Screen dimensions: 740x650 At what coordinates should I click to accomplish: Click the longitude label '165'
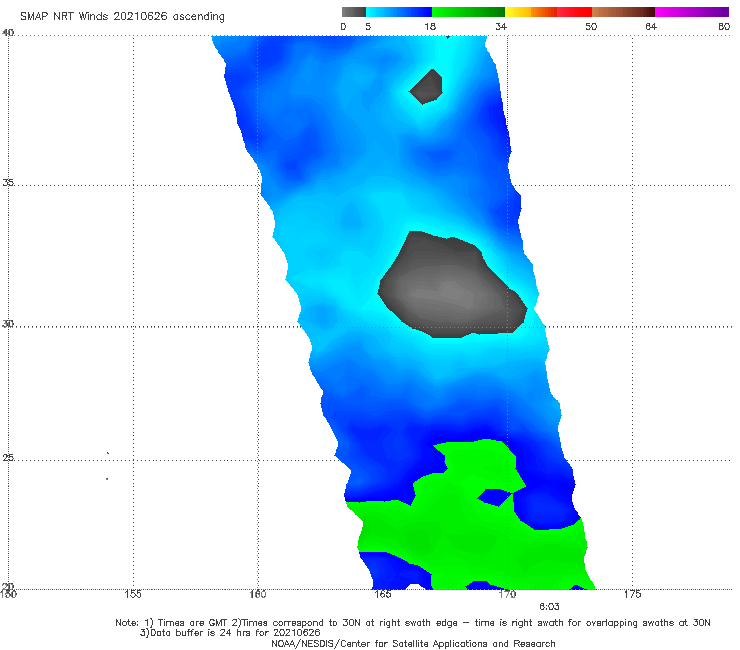click(383, 594)
